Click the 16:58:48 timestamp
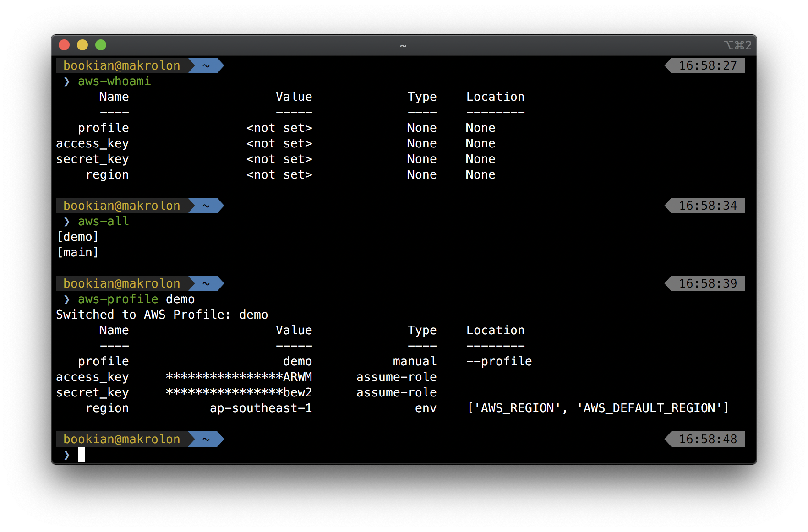The width and height of the screenshot is (808, 532). pyautogui.click(x=708, y=439)
